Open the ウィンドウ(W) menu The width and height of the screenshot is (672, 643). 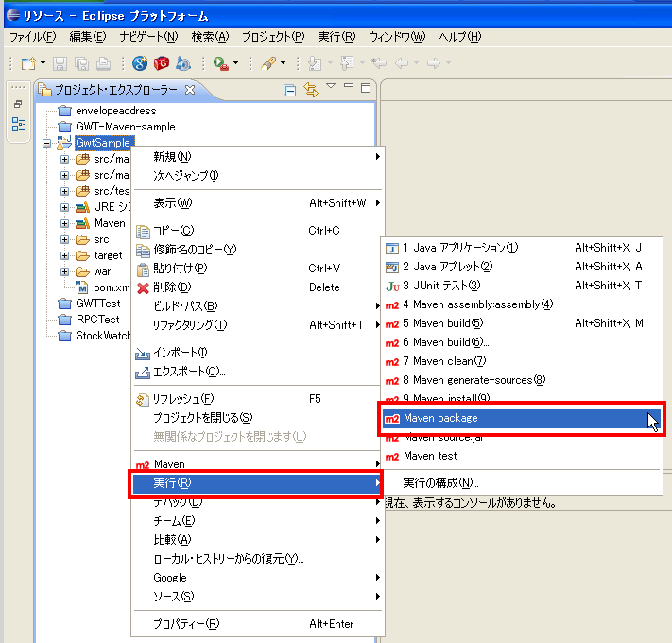click(x=397, y=37)
